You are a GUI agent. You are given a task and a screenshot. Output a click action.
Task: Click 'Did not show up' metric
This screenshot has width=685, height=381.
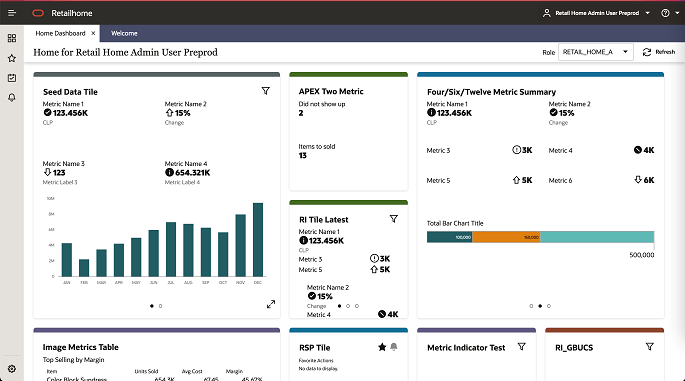[322, 104]
